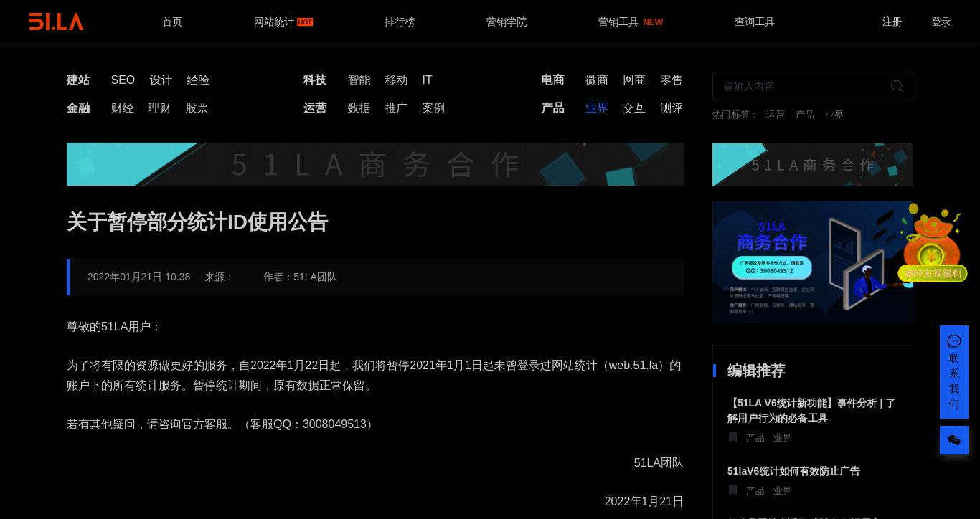Click bookmark icon under 51laV6 ad article

point(732,490)
